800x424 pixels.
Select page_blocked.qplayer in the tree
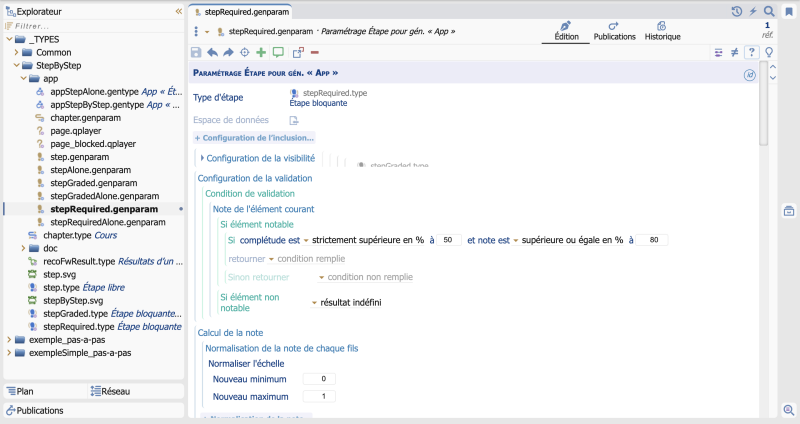[x=93, y=144]
